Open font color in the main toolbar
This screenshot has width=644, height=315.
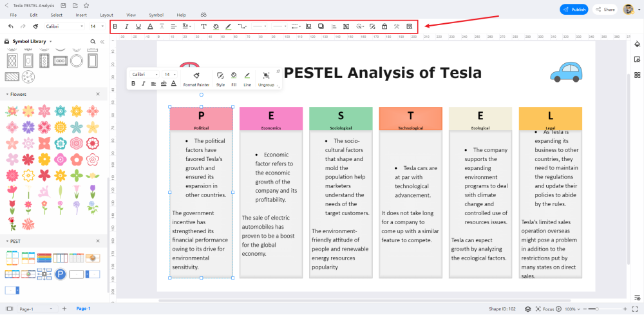(x=150, y=26)
